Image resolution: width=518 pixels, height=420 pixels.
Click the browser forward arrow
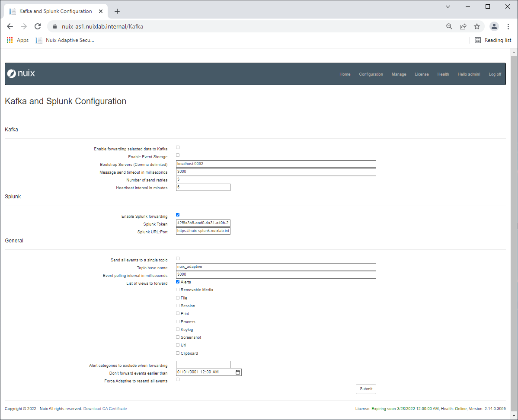[24, 26]
